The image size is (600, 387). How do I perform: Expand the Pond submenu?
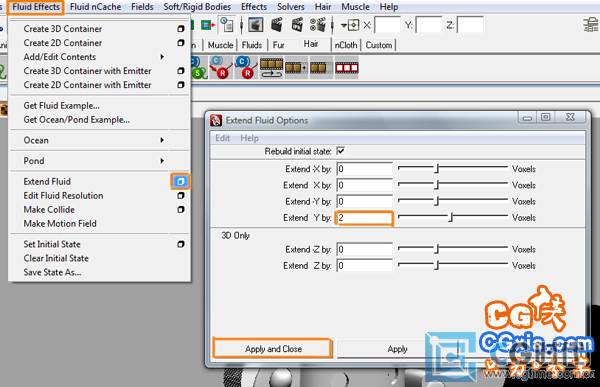tap(162, 161)
